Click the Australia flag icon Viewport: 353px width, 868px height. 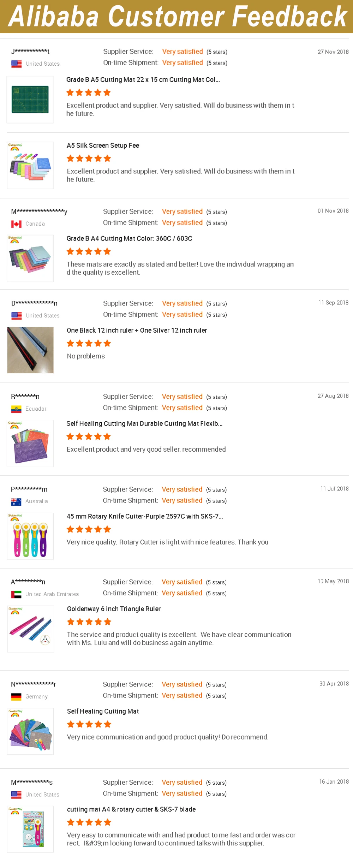click(x=16, y=501)
